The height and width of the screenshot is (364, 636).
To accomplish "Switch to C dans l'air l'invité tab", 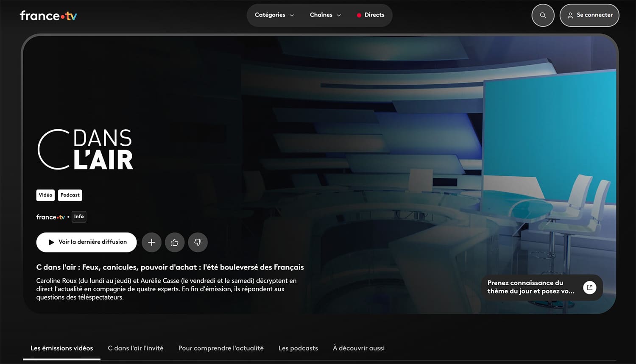I will pyautogui.click(x=136, y=348).
